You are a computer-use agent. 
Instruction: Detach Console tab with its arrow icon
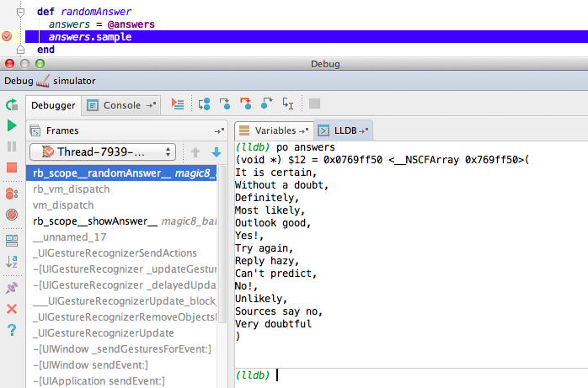151,105
